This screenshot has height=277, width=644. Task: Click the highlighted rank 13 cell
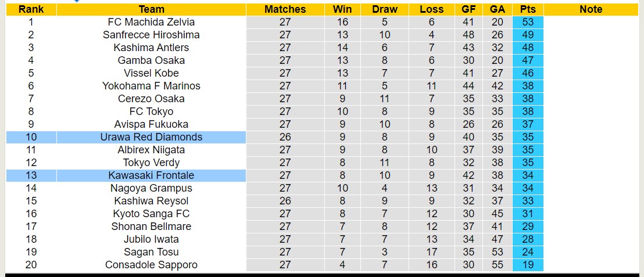[31, 175]
